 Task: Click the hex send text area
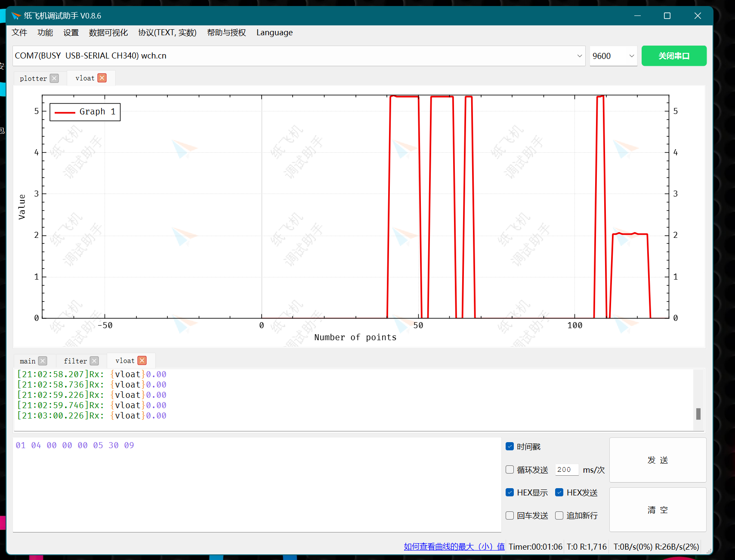(x=257, y=485)
